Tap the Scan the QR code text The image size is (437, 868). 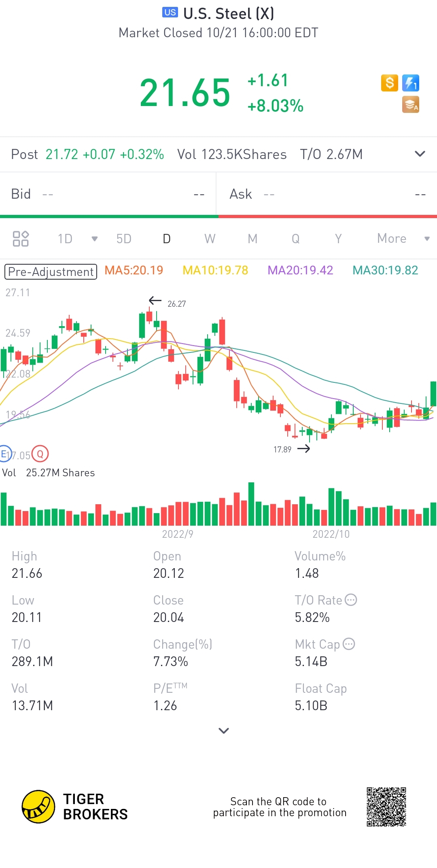click(x=280, y=807)
